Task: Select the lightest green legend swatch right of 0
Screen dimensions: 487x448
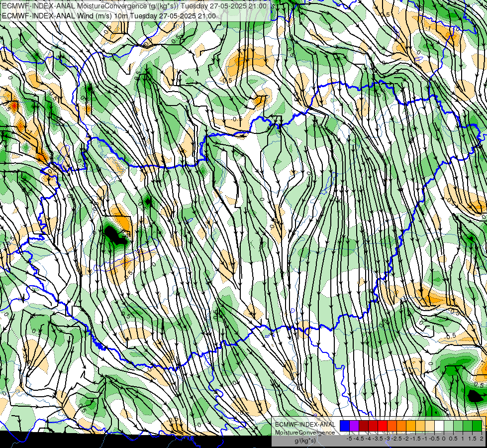Action: pyautogui.click(x=449, y=426)
